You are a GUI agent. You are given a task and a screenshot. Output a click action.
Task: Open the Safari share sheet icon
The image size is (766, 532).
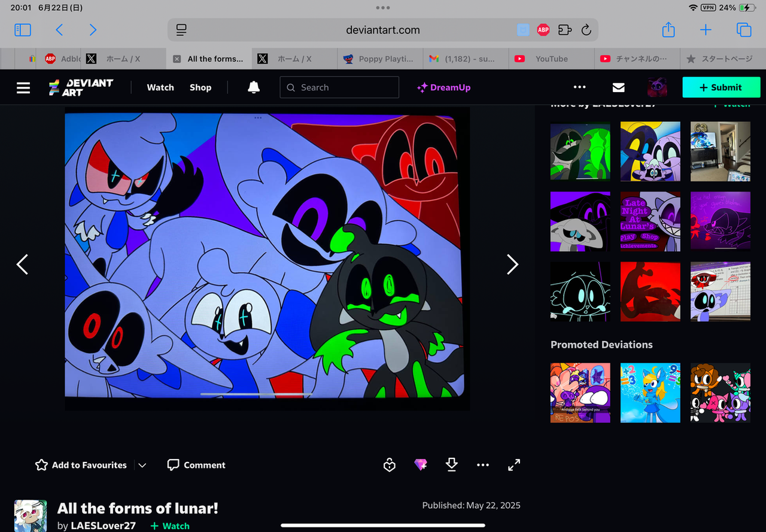[x=668, y=29]
